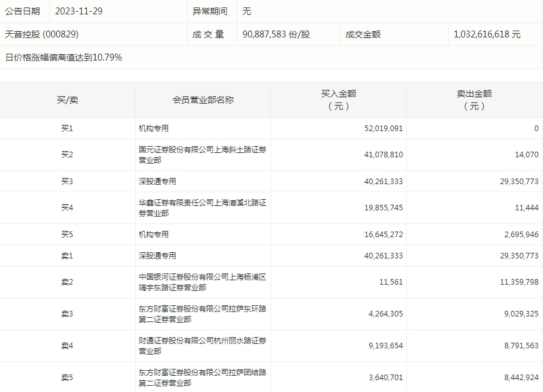Select 40,261,333 in the 买3 row
This screenshot has width=543, height=392.
click(384, 181)
